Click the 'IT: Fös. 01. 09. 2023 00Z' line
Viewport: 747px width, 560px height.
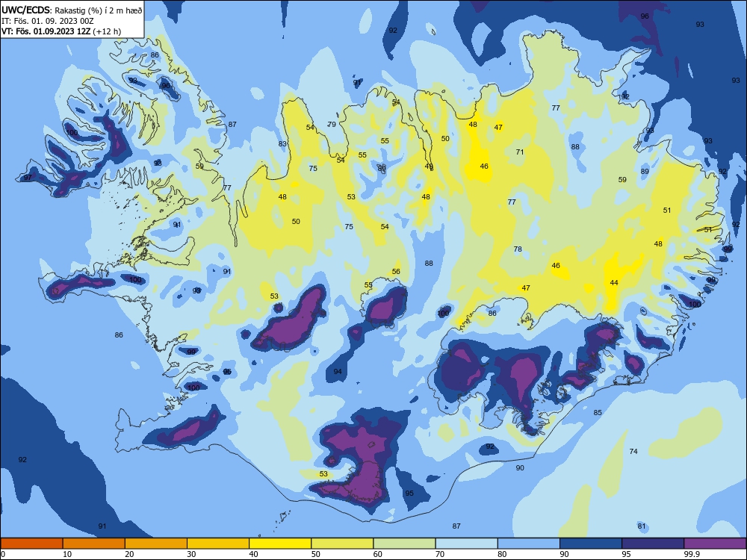click(x=48, y=21)
